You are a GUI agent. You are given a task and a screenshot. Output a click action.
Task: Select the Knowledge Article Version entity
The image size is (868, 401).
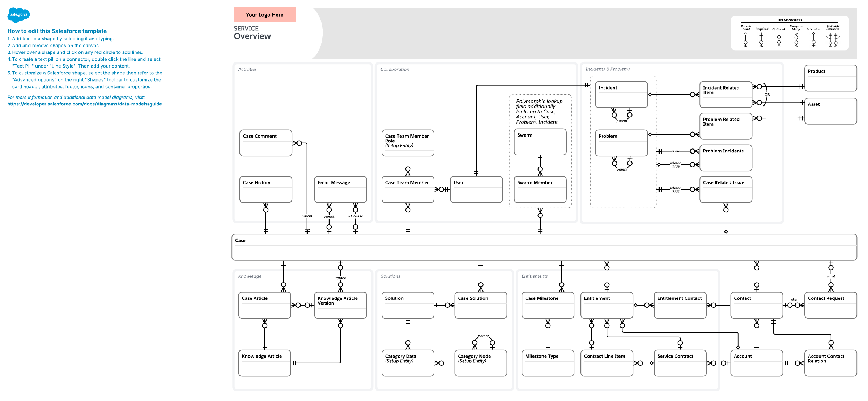[x=340, y=305]
